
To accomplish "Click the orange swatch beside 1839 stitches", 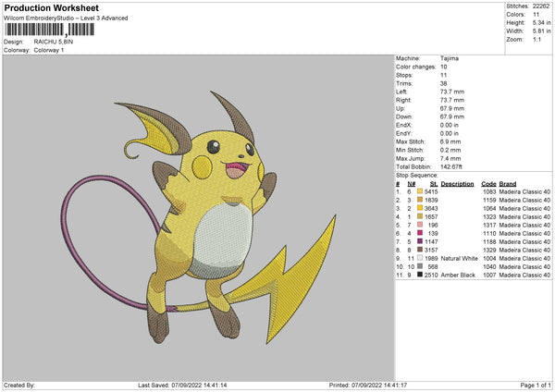I will (420, 200).
